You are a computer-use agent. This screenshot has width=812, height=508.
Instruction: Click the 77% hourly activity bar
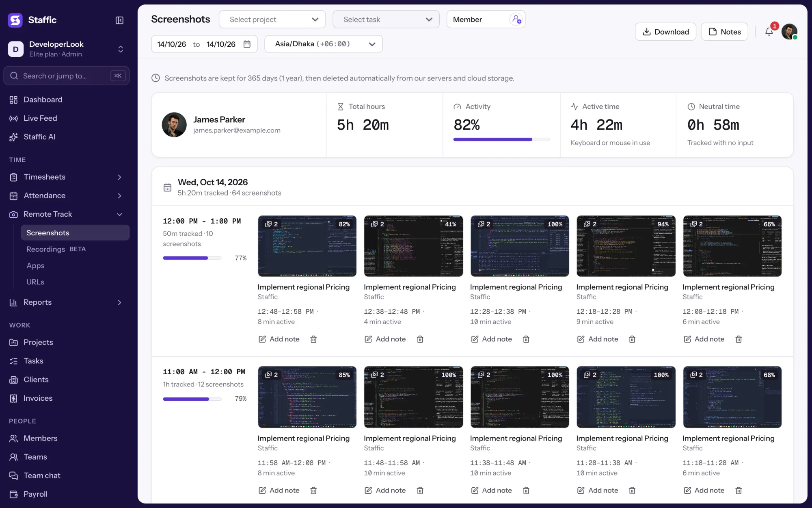point(192,258)
